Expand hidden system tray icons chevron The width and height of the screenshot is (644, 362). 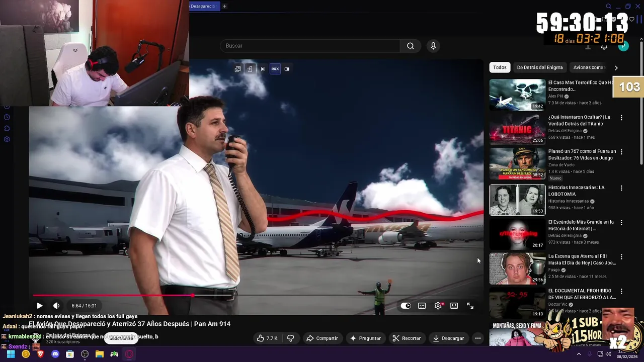(x=579, y=354)
